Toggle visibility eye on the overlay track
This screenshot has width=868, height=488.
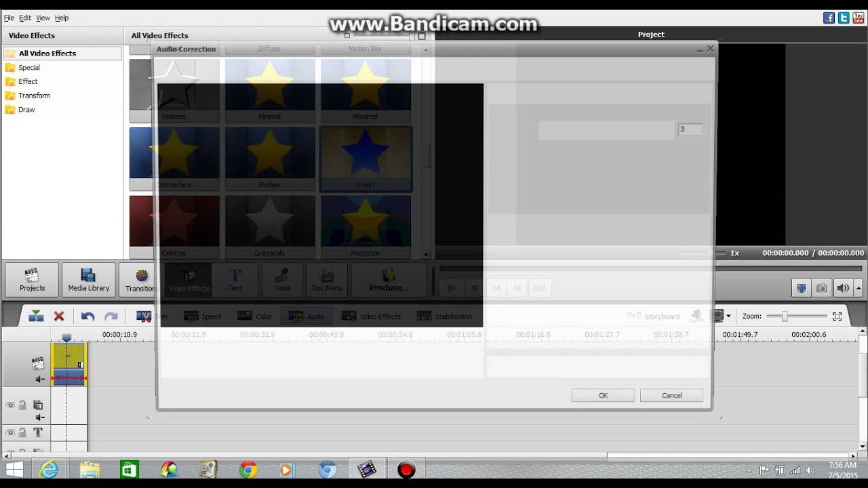10,405
